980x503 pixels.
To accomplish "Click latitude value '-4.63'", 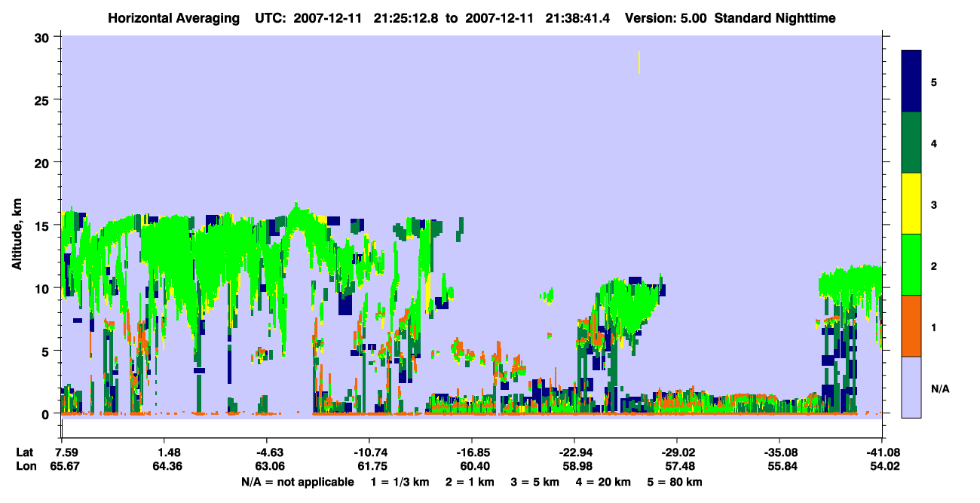I will click(x=266, y=452).
